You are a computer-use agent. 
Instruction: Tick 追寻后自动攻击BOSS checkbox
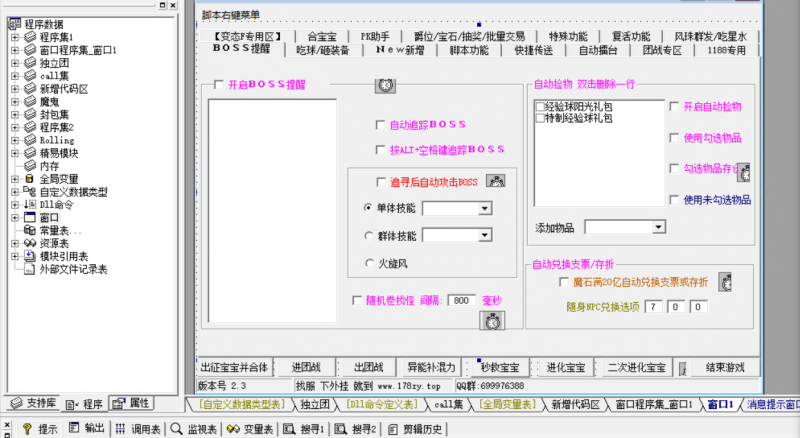point(381,182)
